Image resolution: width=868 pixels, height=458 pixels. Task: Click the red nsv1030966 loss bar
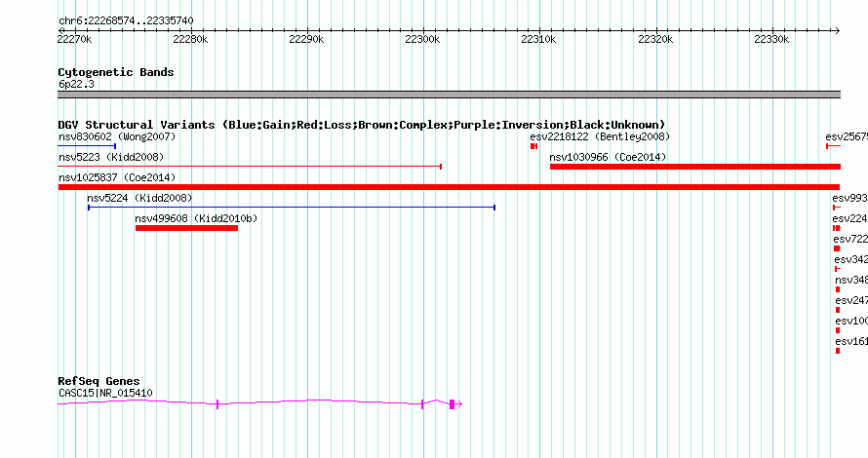(x=695, y=167)
